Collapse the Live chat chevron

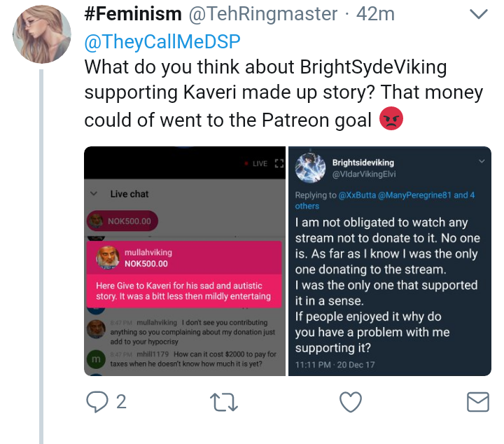click(x=94, y=193)
